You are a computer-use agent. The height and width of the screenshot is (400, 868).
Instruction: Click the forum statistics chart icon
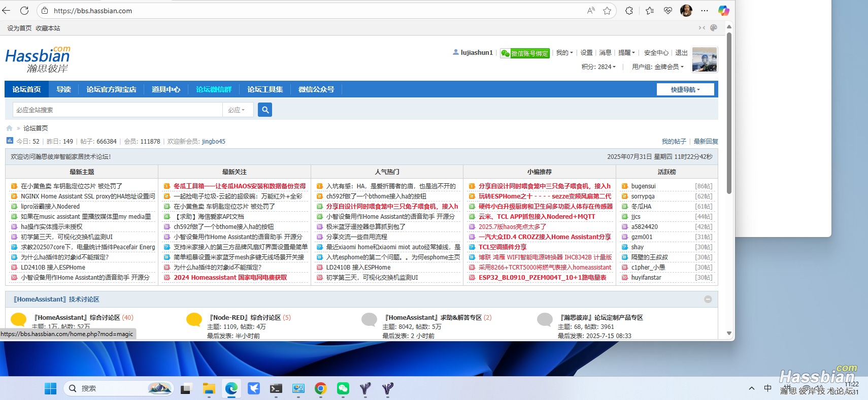(10, 141)
